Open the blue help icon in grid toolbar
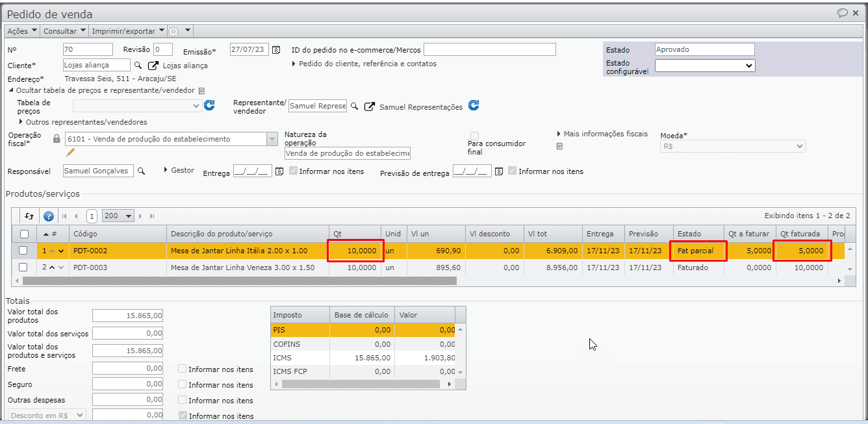 coord(48,216)
